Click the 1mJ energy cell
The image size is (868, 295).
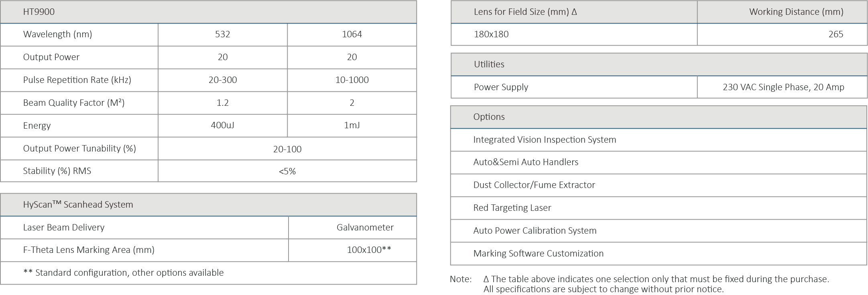[352, 125]
